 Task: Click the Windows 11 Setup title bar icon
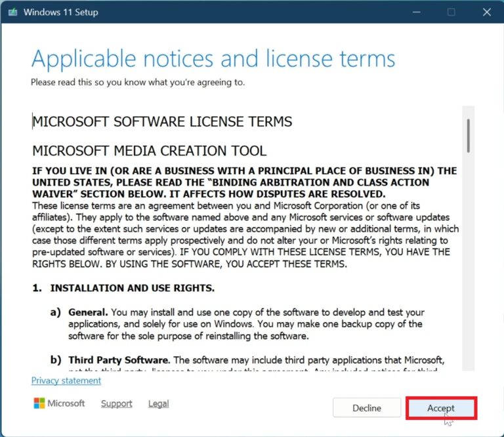click(12, 12)
